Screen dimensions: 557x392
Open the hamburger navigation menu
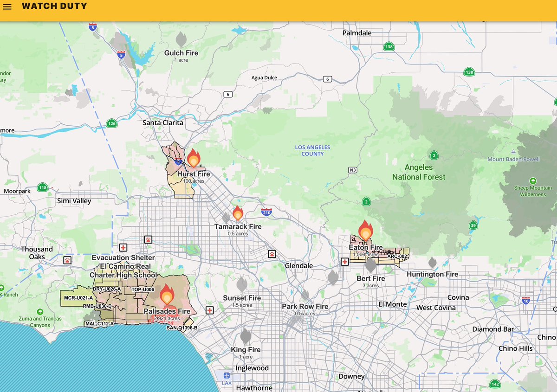pos(7,7)
